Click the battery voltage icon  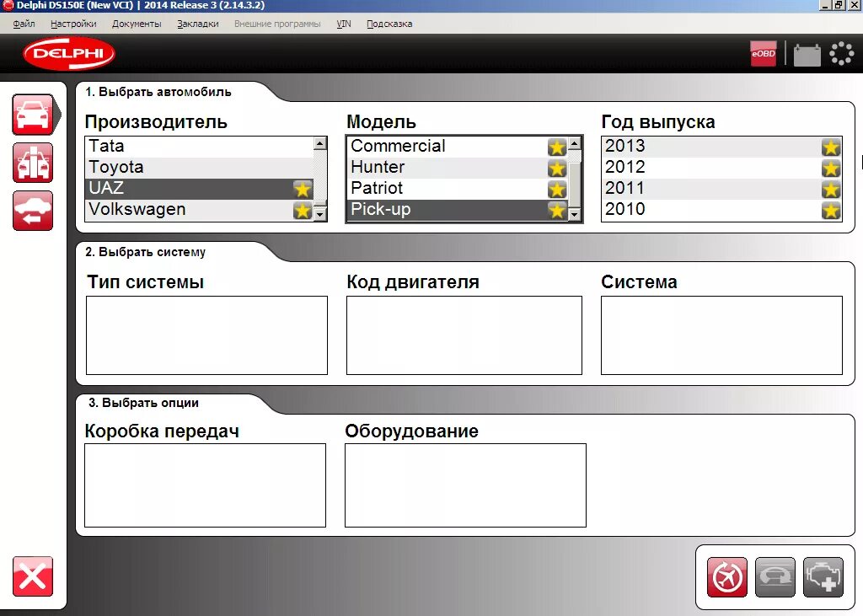coord(807,55)
